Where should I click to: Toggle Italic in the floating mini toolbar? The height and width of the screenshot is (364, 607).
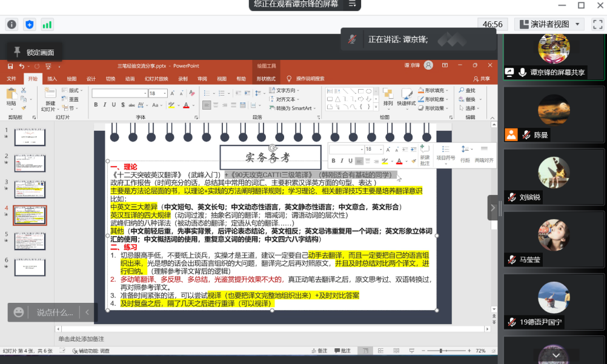point(342,160)
